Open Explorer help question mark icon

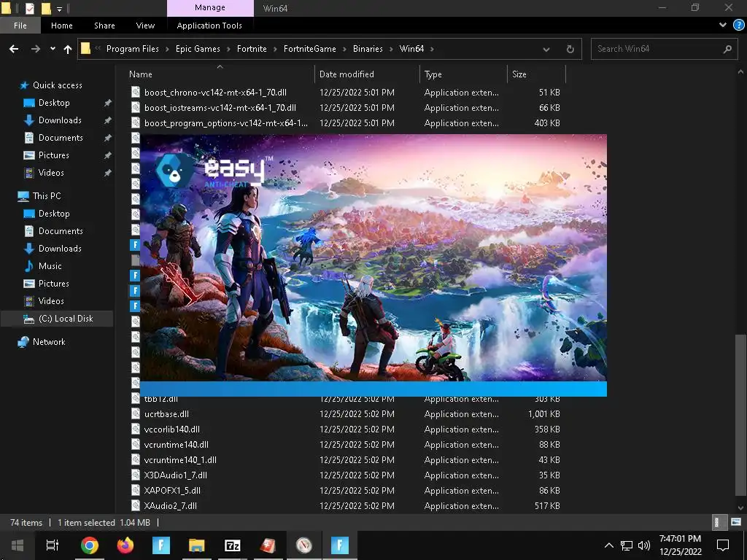(x=739, y=26)
